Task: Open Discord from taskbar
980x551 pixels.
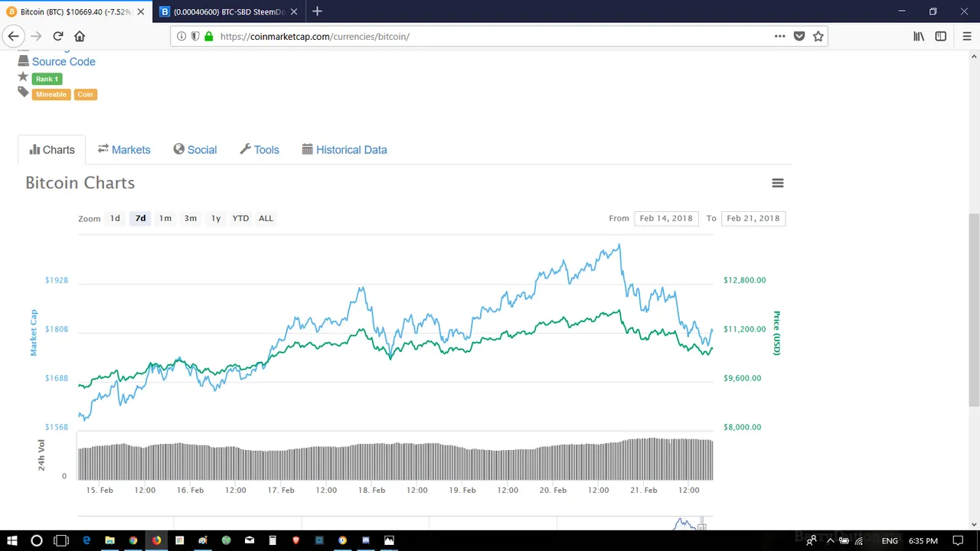Action: tap(366, 540)
